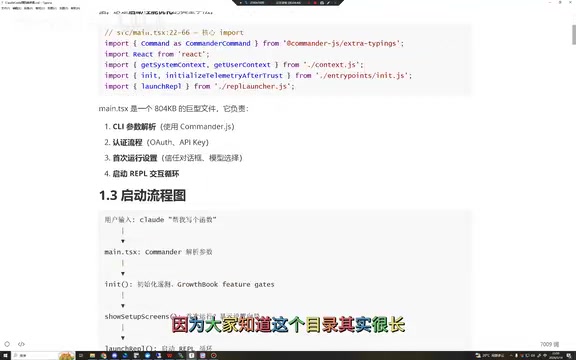Screen dimensions: 576x360
Task: Open the 编辑 (Edit) menu
Action: (x=17, y=8)
